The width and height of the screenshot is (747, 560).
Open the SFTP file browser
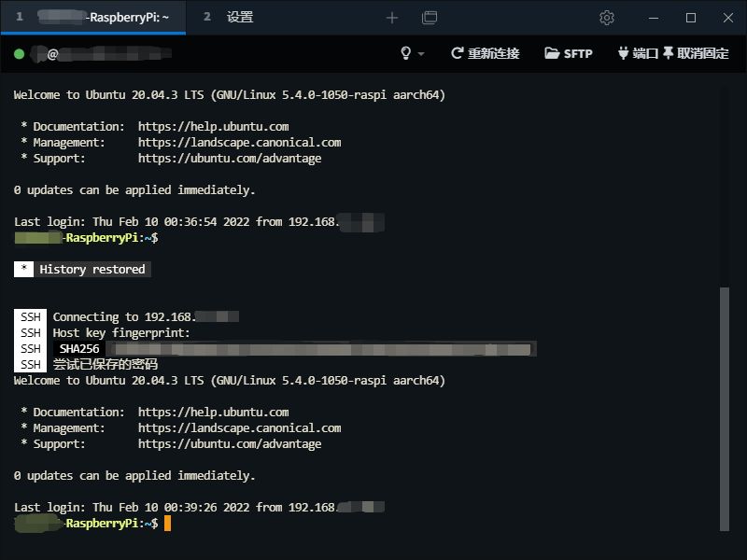click(x=569, y=53)
